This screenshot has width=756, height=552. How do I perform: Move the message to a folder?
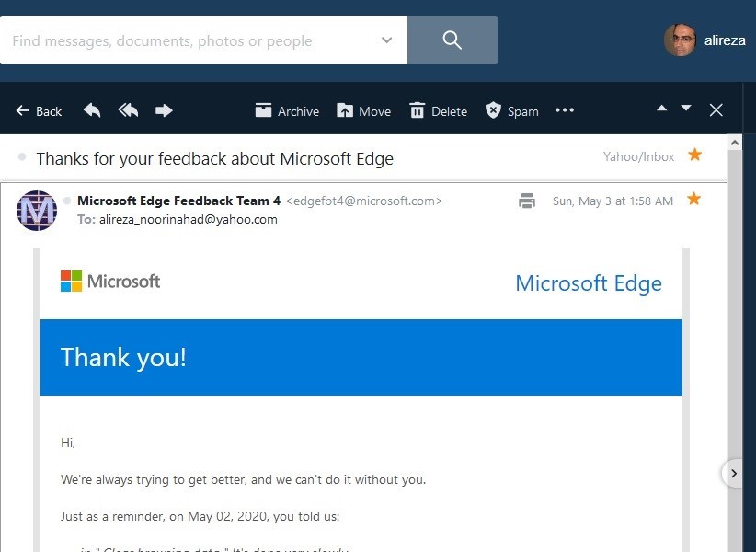pyautogui.click(x=364, y=111)
